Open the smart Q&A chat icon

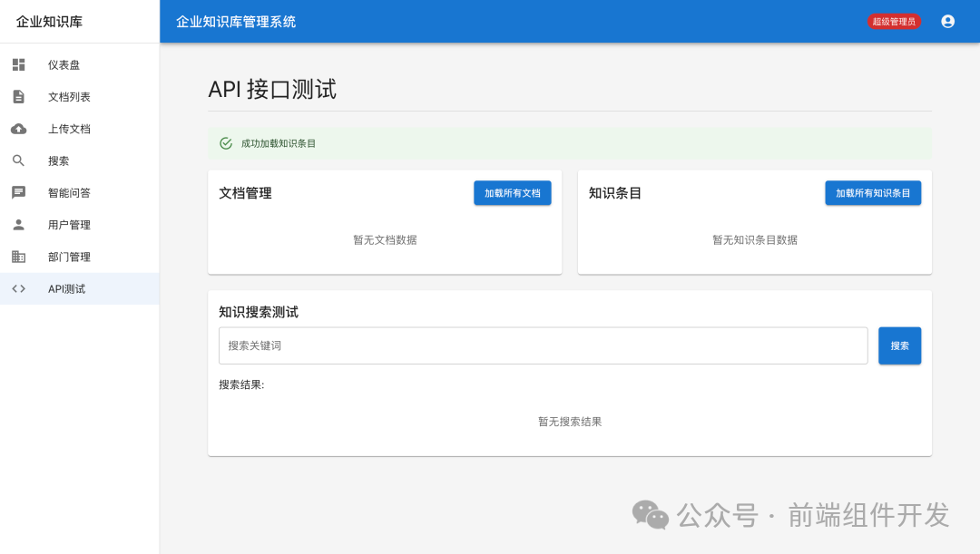coord(19,192)
